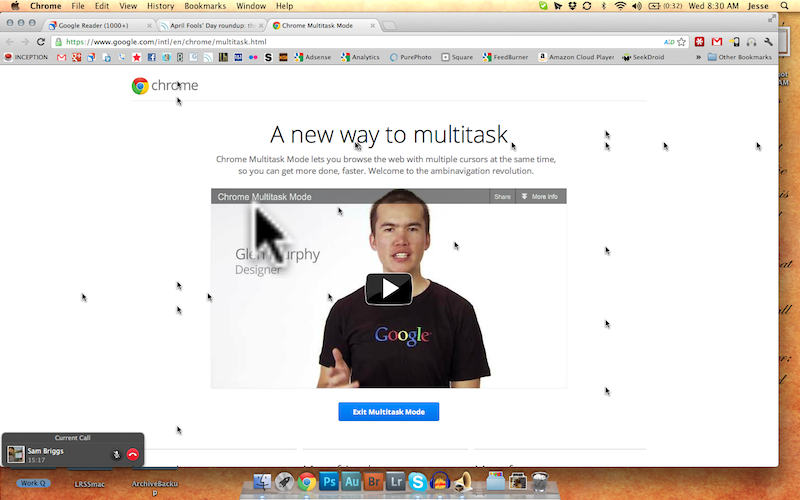This screenshot has height=500, width=800.
Task: Open the File menu
Action: tap(78, 6)
